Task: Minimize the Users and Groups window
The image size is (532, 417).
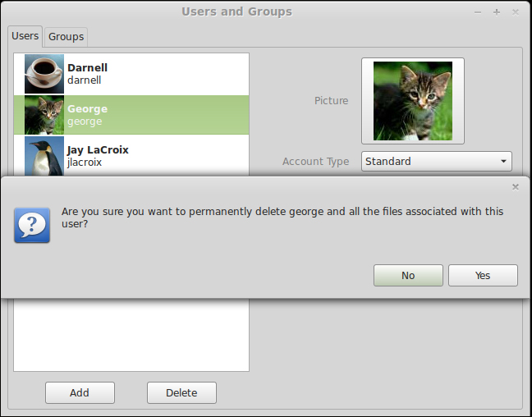Action: pyautogui.click(x=478, y=12)
